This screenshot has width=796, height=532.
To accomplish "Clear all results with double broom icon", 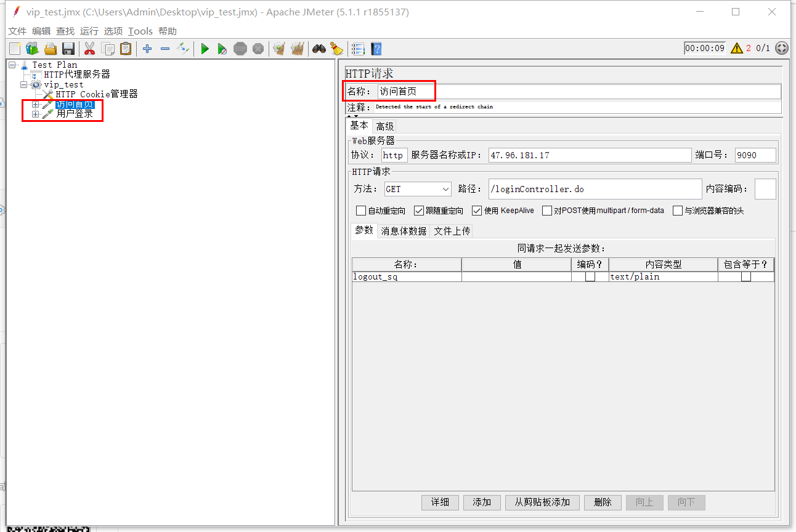I will tap(298, 49).
